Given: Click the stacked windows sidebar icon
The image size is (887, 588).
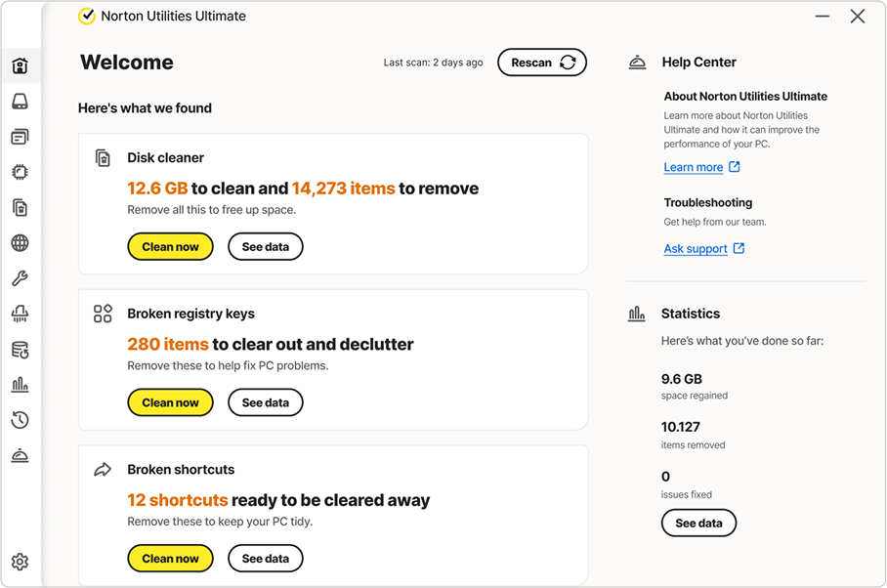Looking at the screenshot, I should pyautogui.click(x=20, y=137).
